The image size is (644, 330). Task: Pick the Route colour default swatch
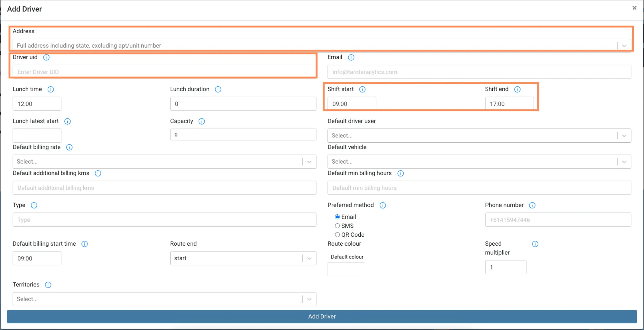click(x=346, y=269)
